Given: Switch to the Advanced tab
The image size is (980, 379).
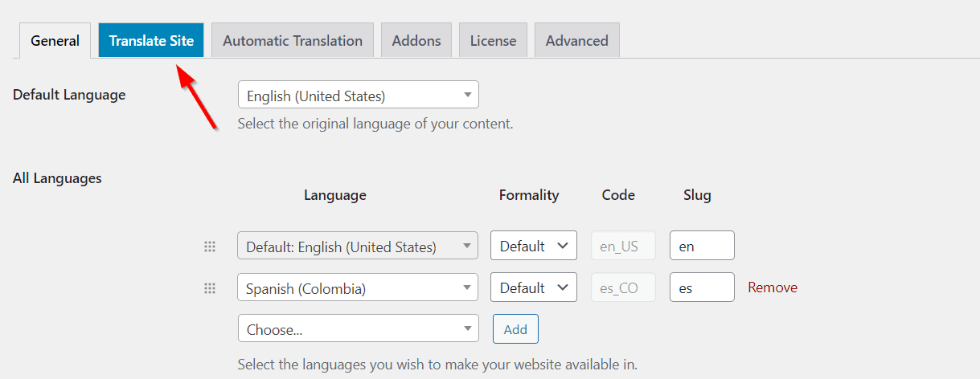Looking at the screenshot, I should pyautogui.click(x=577, y=40).
